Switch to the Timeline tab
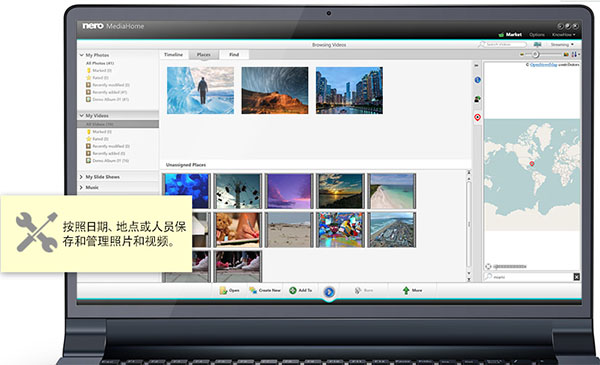Screen dimensions: 600x365 173,55
